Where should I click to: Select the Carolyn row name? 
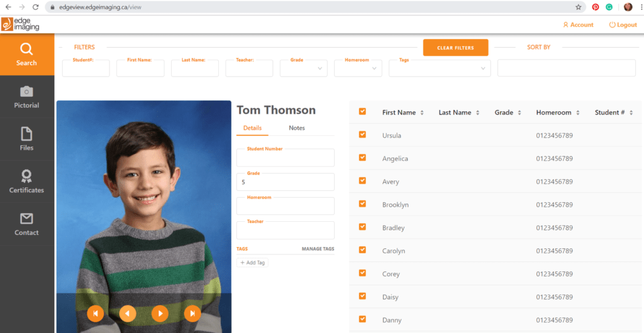click(394, 251)
